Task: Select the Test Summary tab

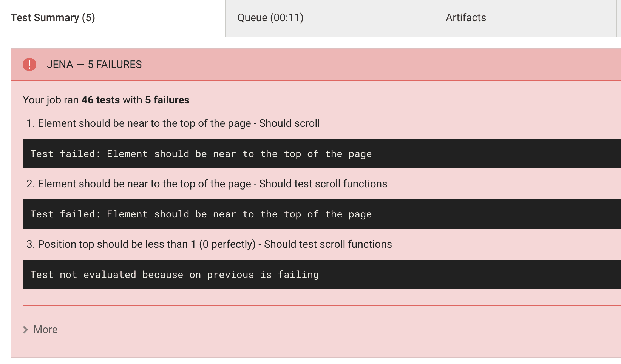Action: [53, 17]
